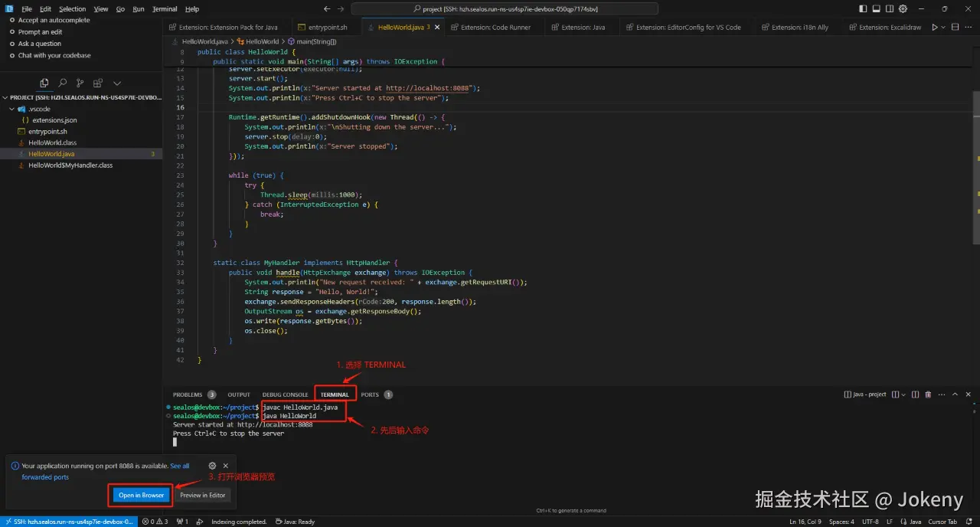Open the Explorer view icon

click(44, 83)
